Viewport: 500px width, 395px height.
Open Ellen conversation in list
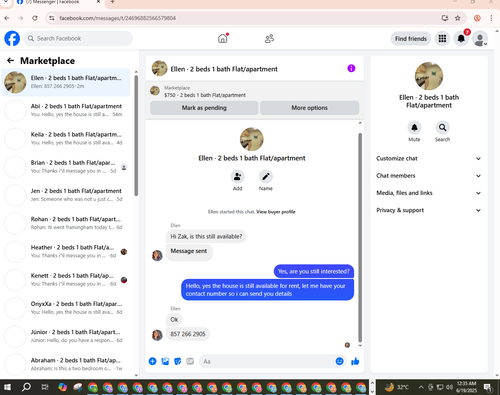(66, 82)
